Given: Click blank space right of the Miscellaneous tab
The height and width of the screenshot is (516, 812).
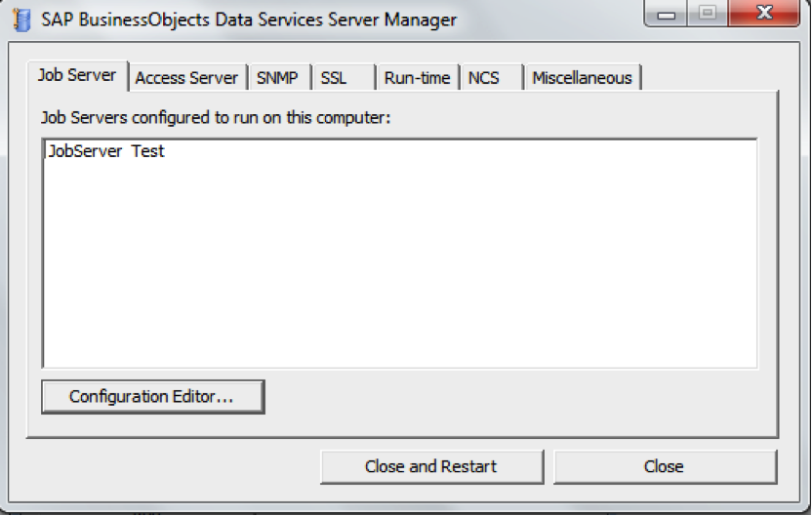Looking at the screenshot, I should [710, 78].
